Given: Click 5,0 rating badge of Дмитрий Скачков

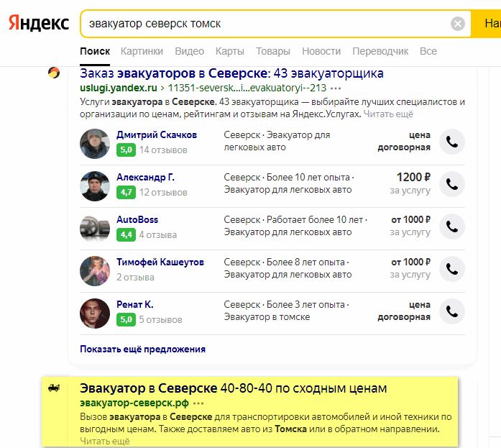Looking at the screenshot, I should tap(127, 150).
